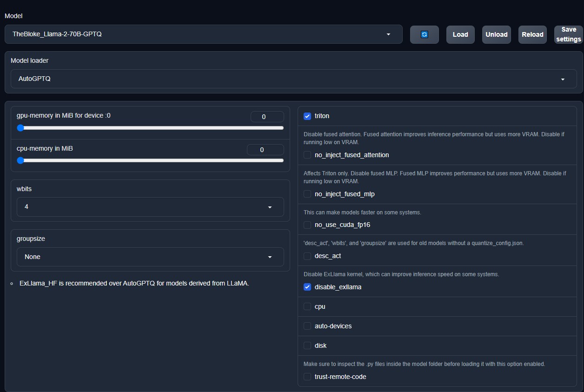Expand the groupsize dropdown
Viewport: 584px width, 392px height.
150,257
